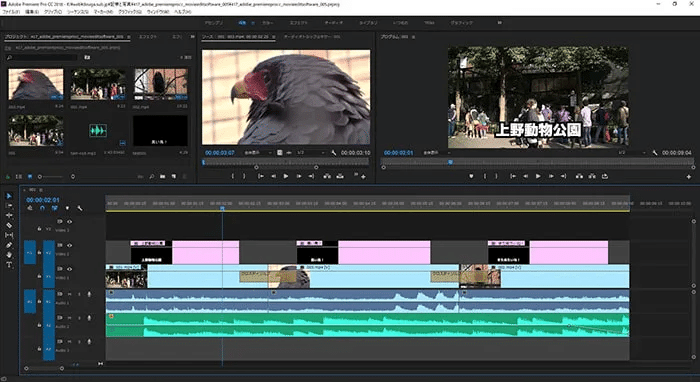Image resolution: width=700 pixels, height=382 pixels.
Task: Click the Export Frame camera icon in Program monitor
Action: 605,176
